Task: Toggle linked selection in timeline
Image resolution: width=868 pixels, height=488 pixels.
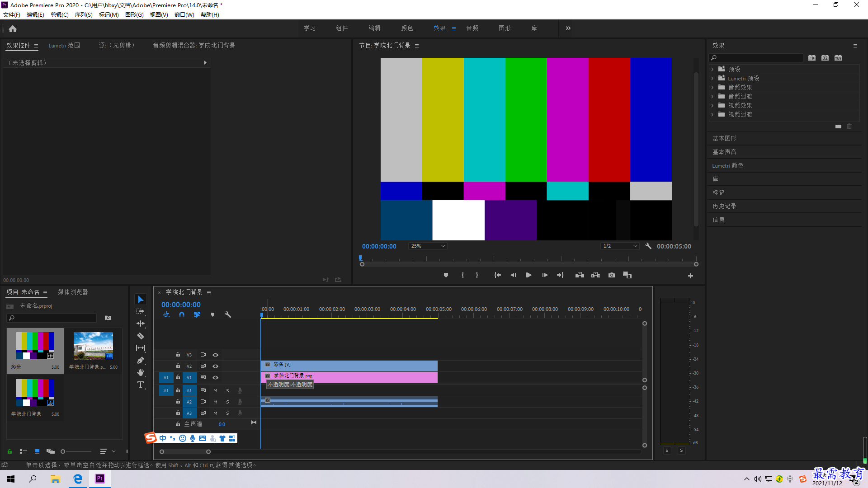Action: point(197,314)
